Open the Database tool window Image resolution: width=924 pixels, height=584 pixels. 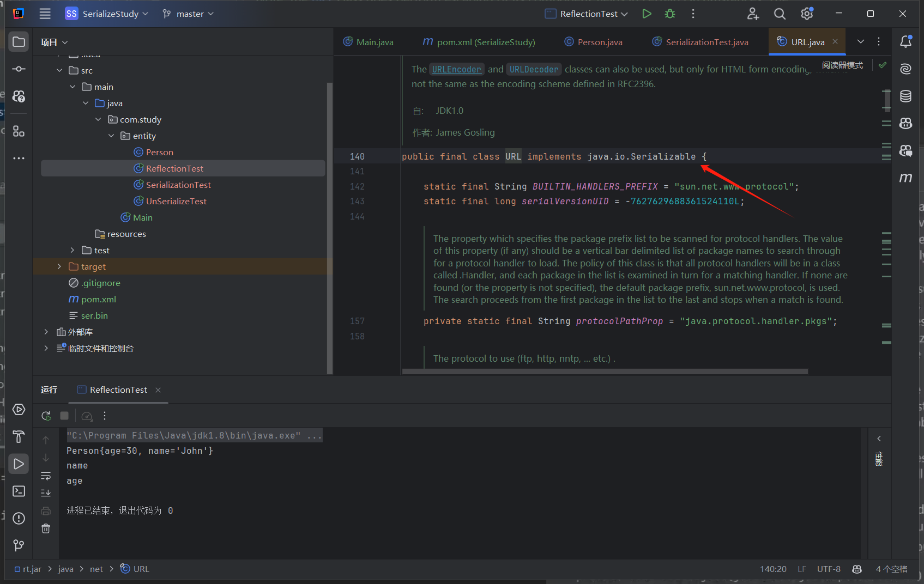coord(905,96)
